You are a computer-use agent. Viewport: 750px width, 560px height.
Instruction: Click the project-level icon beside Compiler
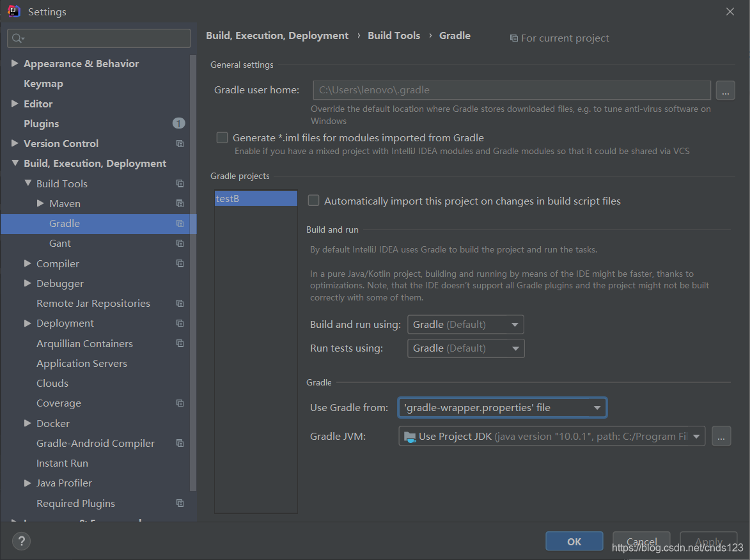(180, 263)
